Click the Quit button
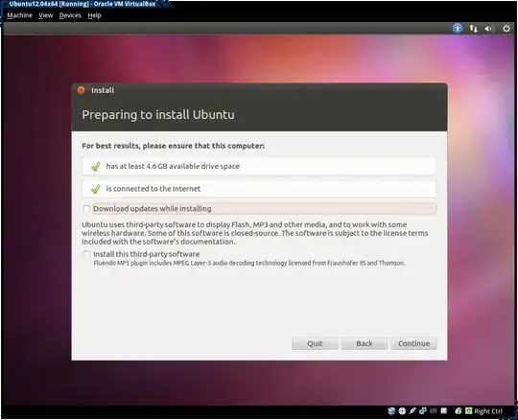This screenshot has width=518, height=420. click(x=316, y=343)
